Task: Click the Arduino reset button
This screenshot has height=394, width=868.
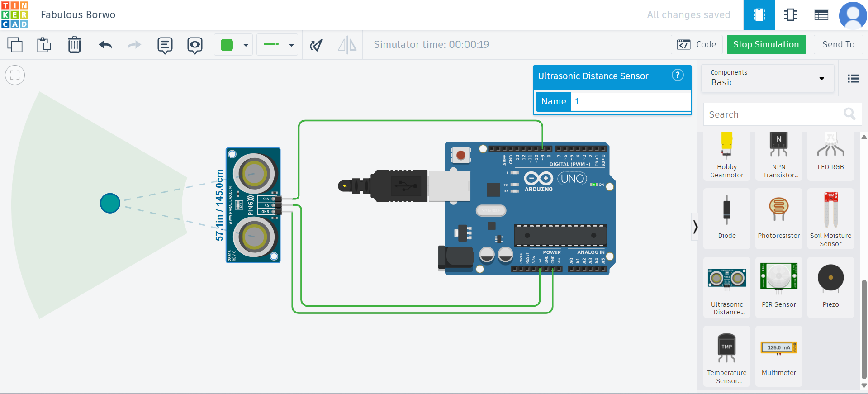Action: [460, 155]
